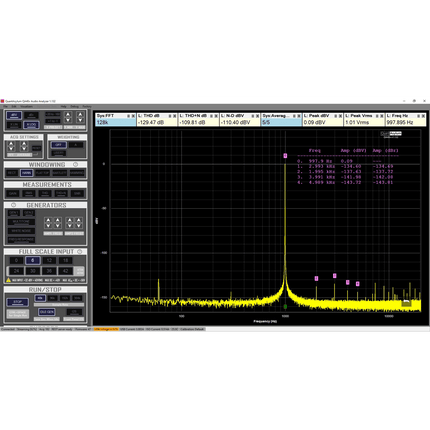Enable A weighting
This screenshot has height=430, width=430.
point(76,145)
